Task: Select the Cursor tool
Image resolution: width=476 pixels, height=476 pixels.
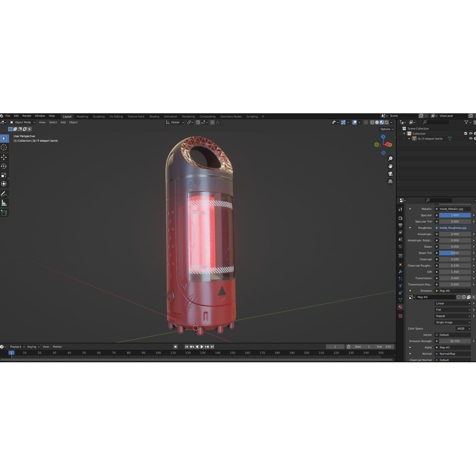Action: [4, 147]
